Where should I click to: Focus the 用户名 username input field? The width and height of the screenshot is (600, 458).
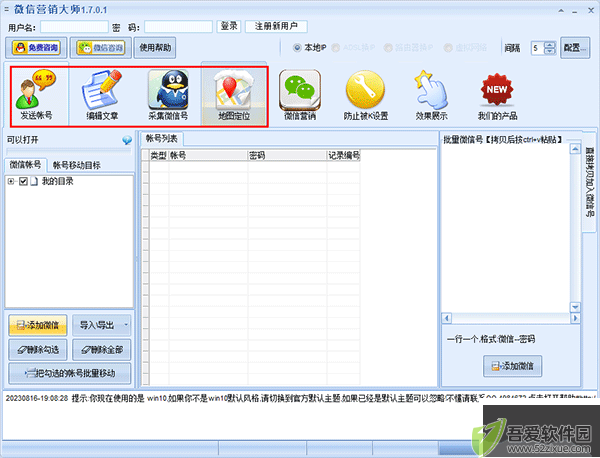74,27
